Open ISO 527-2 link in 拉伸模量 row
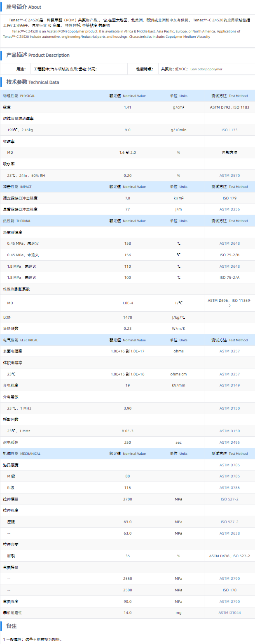This screenshot has height=644, width=255. coord(229,499)
